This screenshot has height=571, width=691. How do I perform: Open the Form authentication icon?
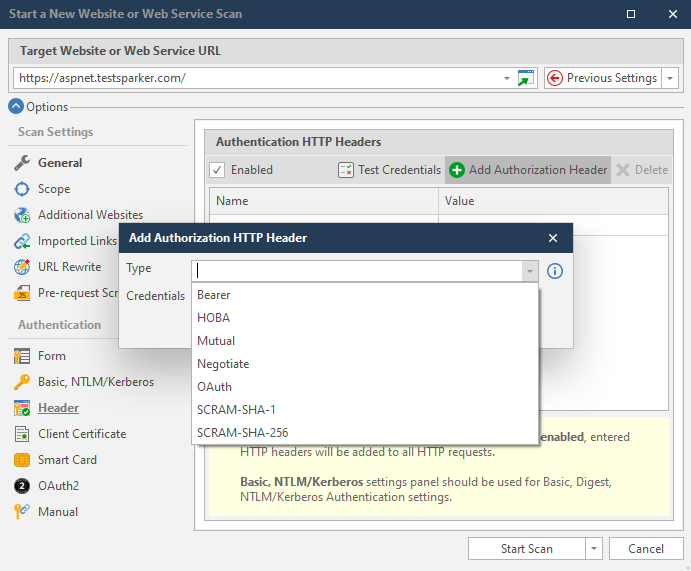click(22, 356)
